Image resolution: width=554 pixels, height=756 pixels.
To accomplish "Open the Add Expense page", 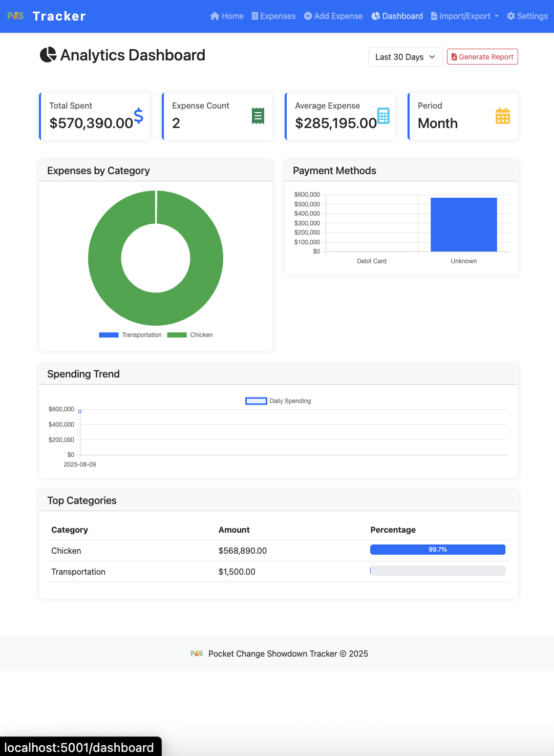I will tap(333, 16).
